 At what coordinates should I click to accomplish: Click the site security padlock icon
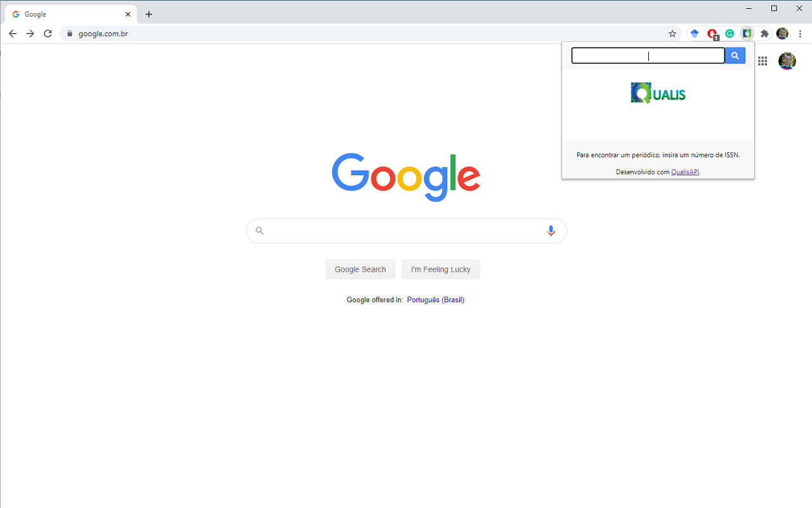click(x=70, y=34)
